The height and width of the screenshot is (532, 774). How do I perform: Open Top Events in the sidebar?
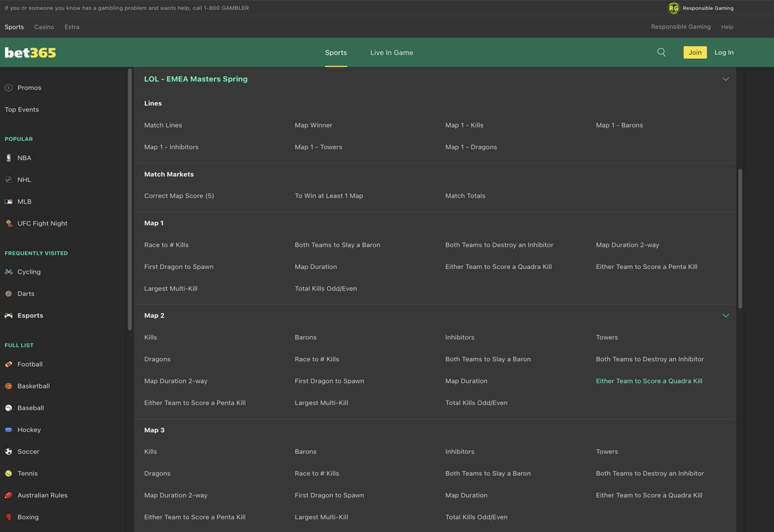(22, 109)
